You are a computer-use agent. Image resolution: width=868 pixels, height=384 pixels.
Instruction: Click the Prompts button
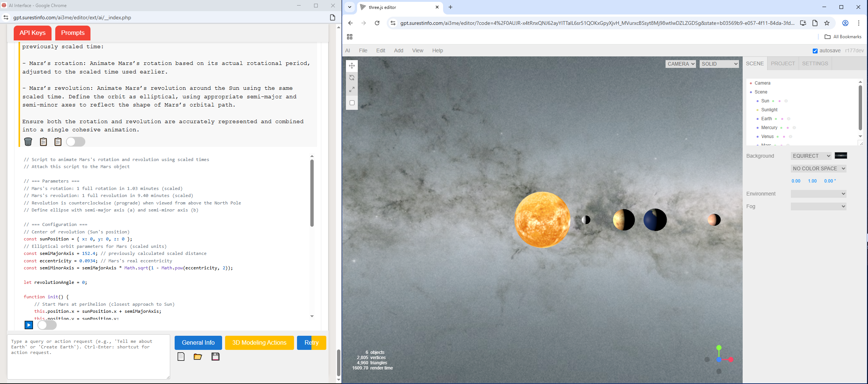pyautogui.click(x=73, y=33)
